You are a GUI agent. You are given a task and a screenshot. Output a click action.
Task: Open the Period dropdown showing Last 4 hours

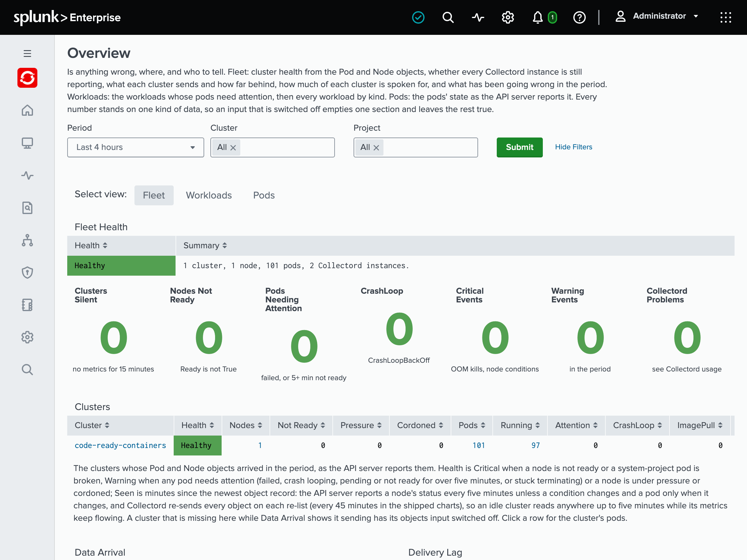pyautogui.click(x=135, y=147)
